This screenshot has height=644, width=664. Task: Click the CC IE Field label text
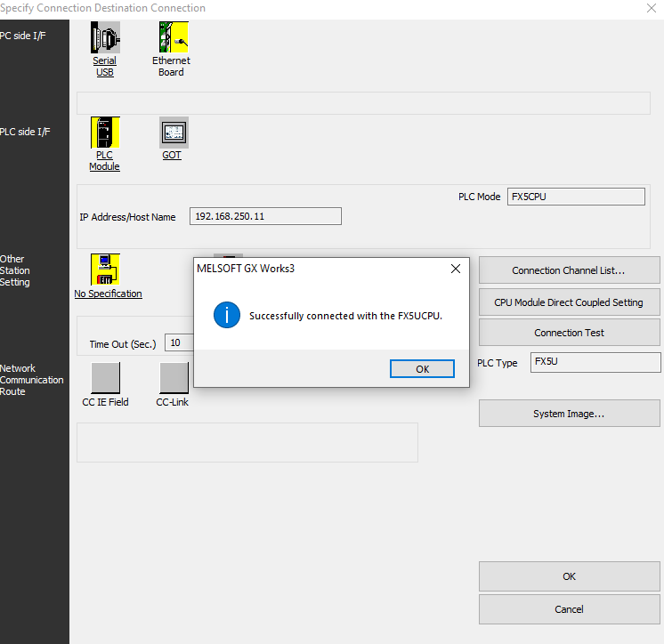(x=105, y=402)
